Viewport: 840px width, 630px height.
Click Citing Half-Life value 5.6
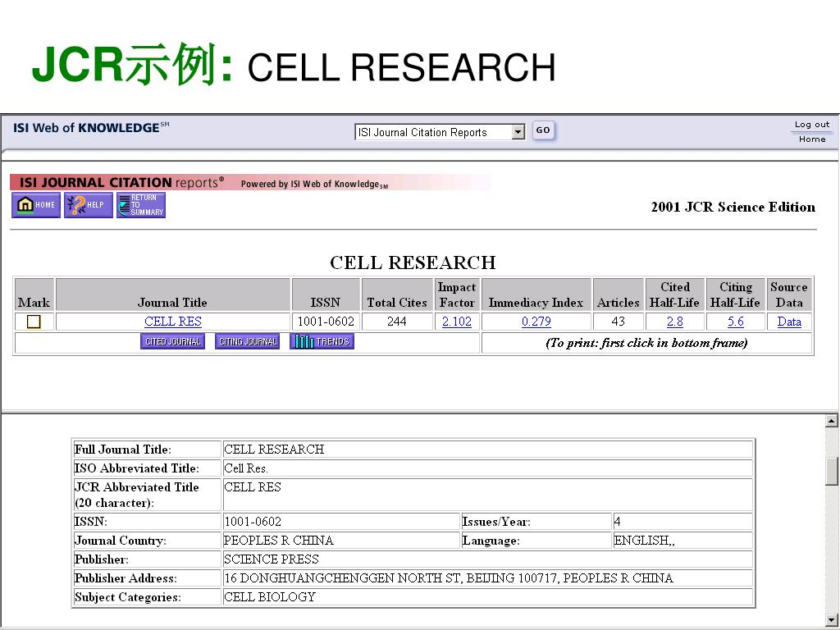[736, 322]
